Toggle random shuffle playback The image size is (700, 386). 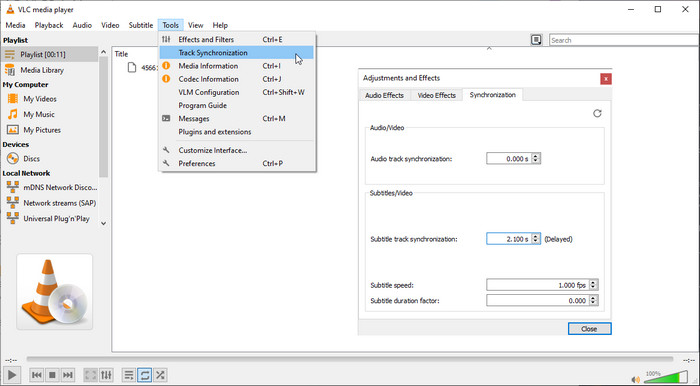pyautogui.click(x=160, y=375)
